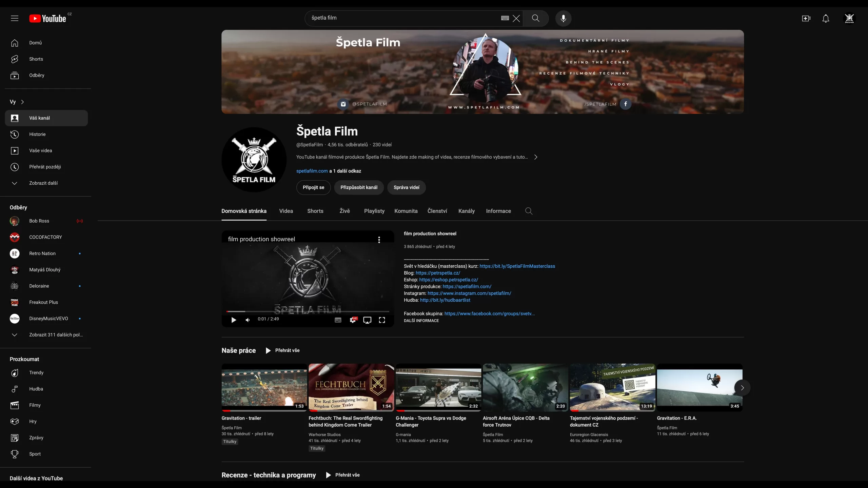Click into the search input field

pyautogui.click(x=403, y=18)
